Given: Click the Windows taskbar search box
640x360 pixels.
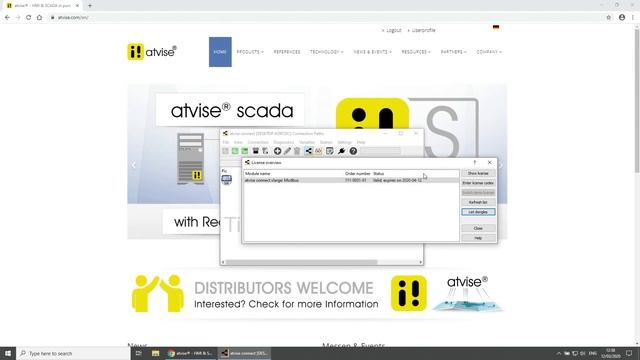Looking at the screenshot, I should coord(73,353).
